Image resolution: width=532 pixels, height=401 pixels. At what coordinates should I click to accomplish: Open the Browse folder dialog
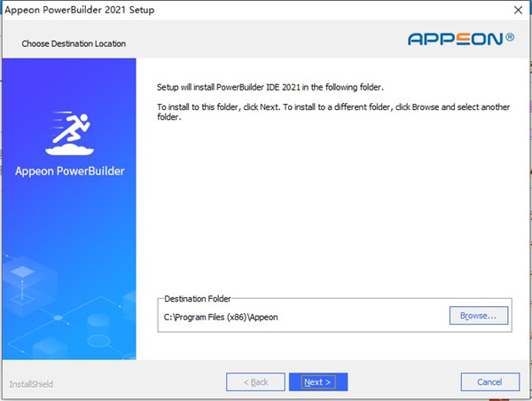point(478,315)
